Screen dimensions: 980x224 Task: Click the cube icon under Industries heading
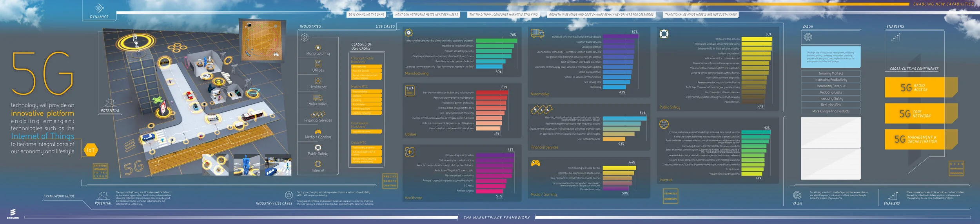(x=305, y=37)
